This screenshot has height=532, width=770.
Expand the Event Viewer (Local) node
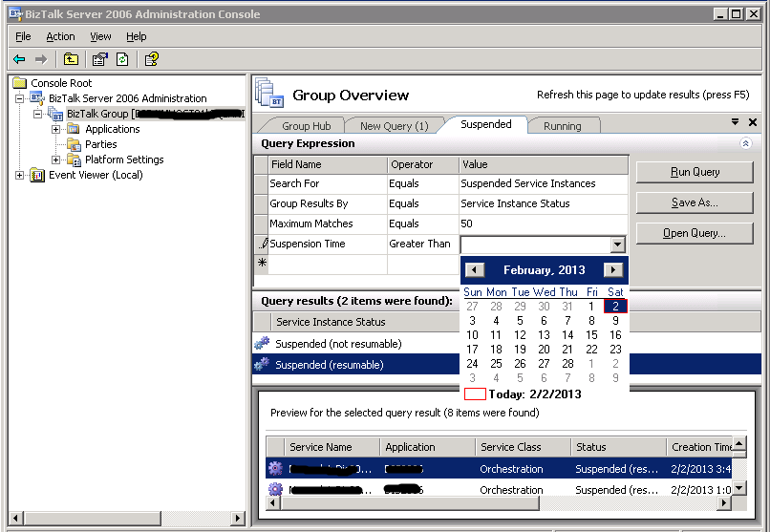pyautogui.click(x=20, y=175)
